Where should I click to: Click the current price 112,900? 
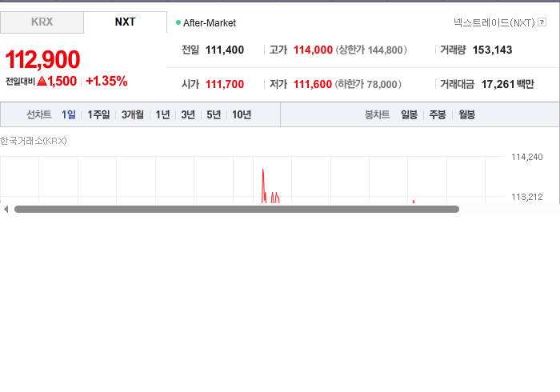(42, 59)
